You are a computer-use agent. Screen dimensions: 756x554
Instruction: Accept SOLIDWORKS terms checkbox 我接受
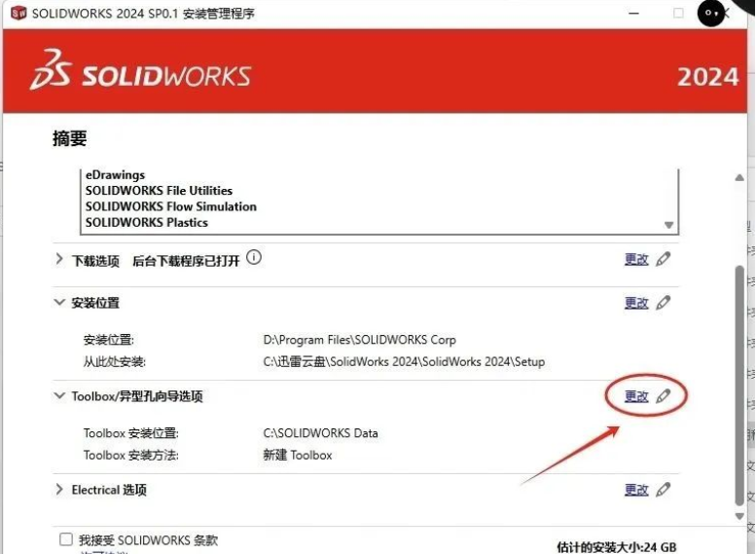tap(66, 539)
